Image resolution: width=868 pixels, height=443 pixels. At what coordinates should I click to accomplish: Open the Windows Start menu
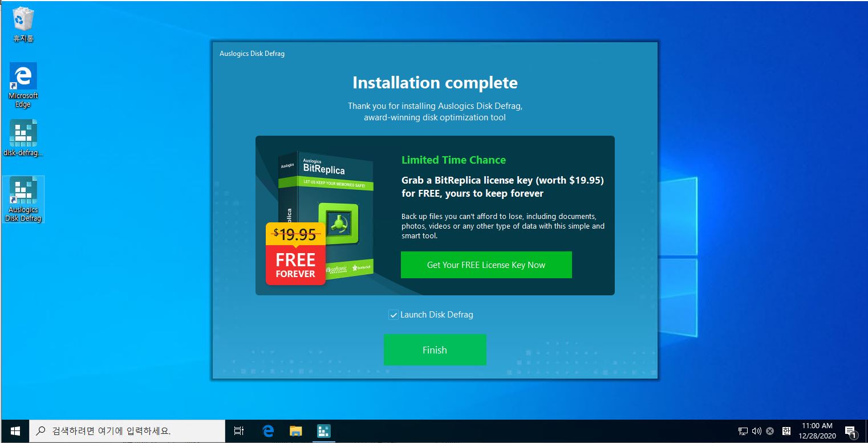point(15,431)
